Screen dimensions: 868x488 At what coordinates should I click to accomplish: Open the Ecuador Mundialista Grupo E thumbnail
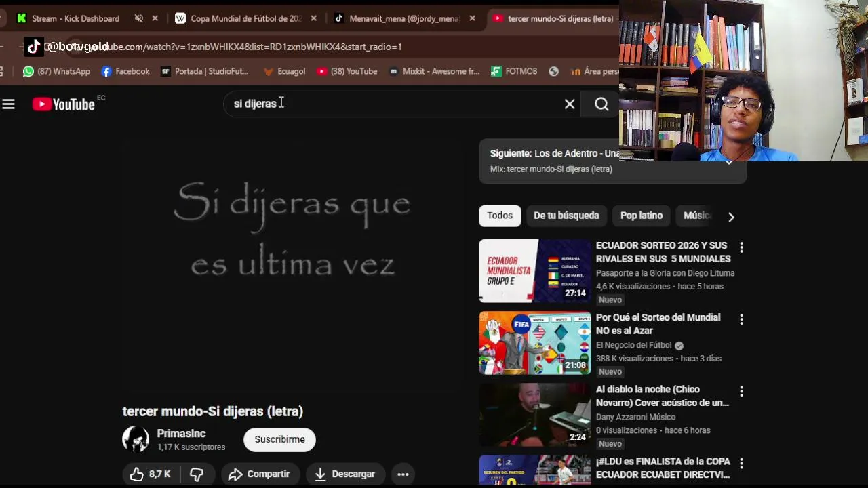coord(535,270)
